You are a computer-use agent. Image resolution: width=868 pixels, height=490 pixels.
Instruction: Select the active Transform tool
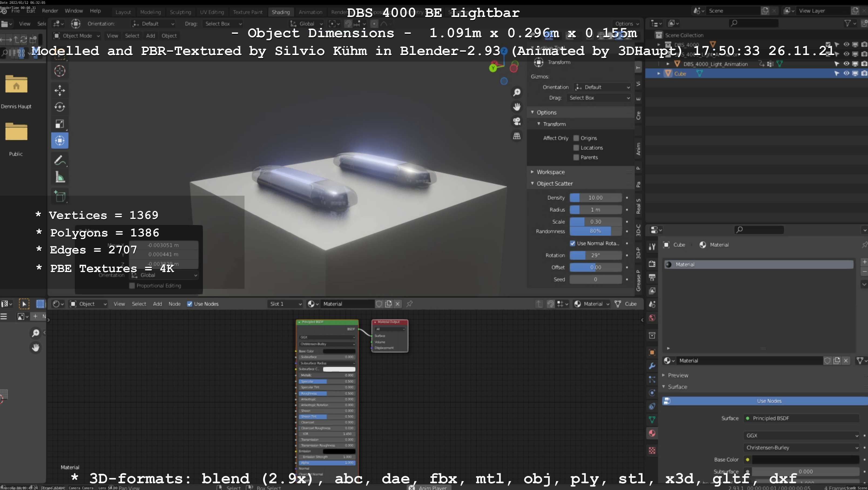pos(60,141)
